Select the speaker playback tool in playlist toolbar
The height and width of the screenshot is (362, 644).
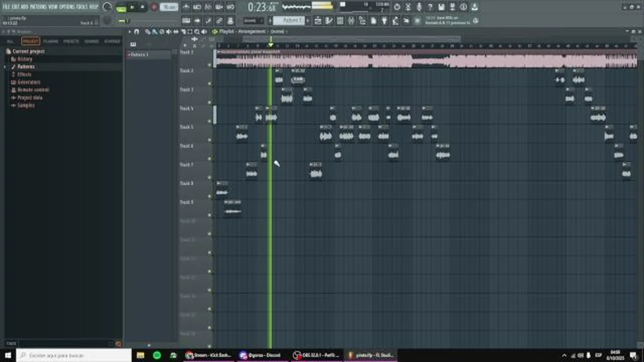point(203,31)
